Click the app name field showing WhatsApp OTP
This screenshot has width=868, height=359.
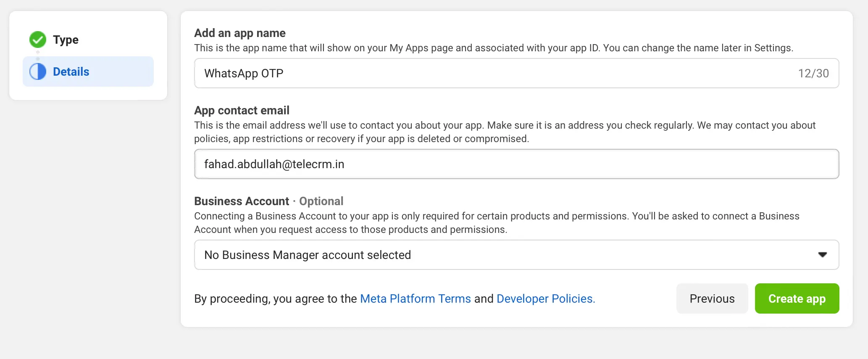click(x=462, y=73)
